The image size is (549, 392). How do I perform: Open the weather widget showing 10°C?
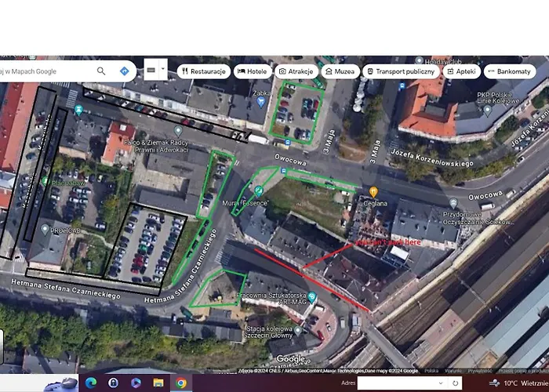[x=518, y=383]
